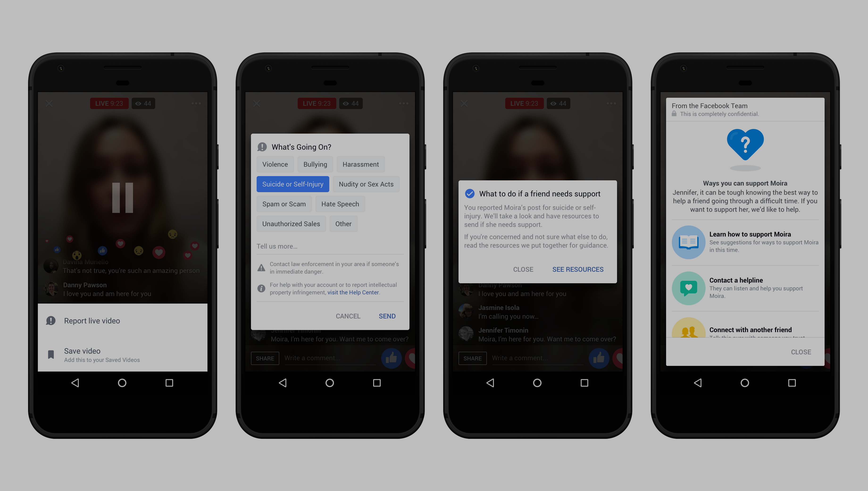Viewport: 868px width, 491px height.
Task: Click 'Tell us more...' input field
Action: point(330,246)
